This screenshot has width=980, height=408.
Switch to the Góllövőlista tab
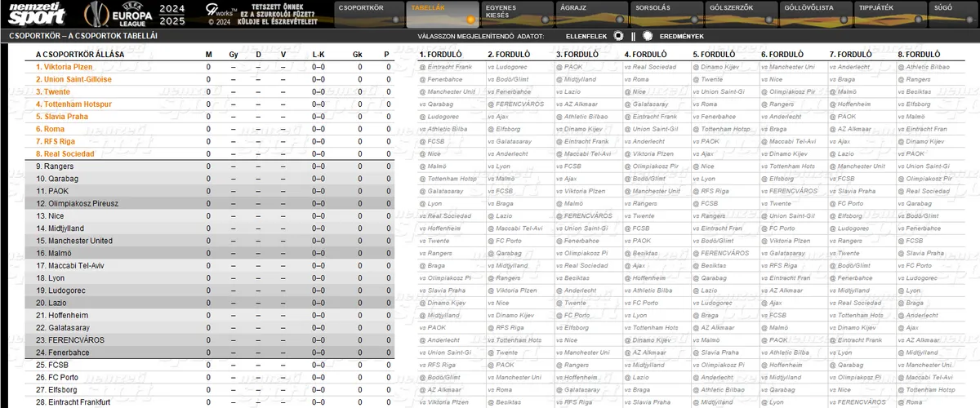(x=816, y=14)
